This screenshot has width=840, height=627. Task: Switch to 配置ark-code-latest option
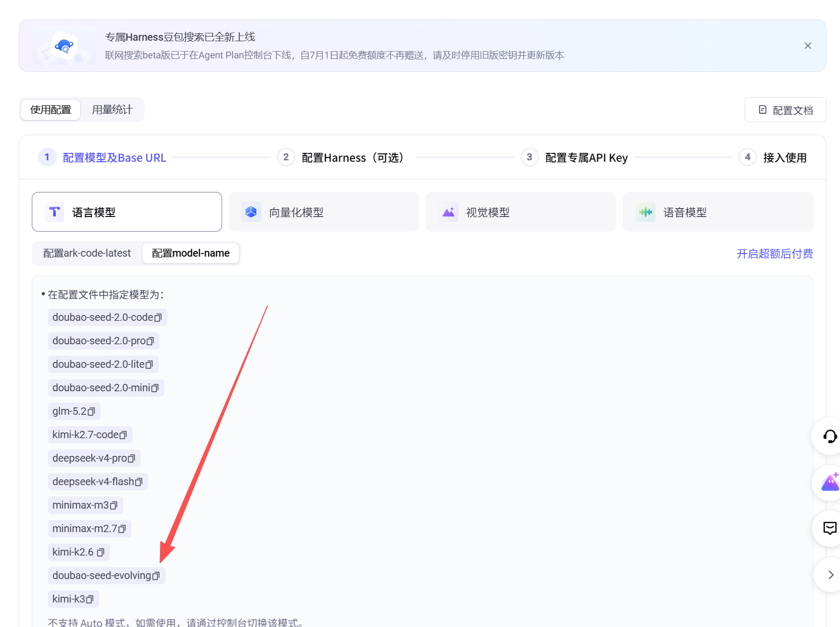(87, 253)
